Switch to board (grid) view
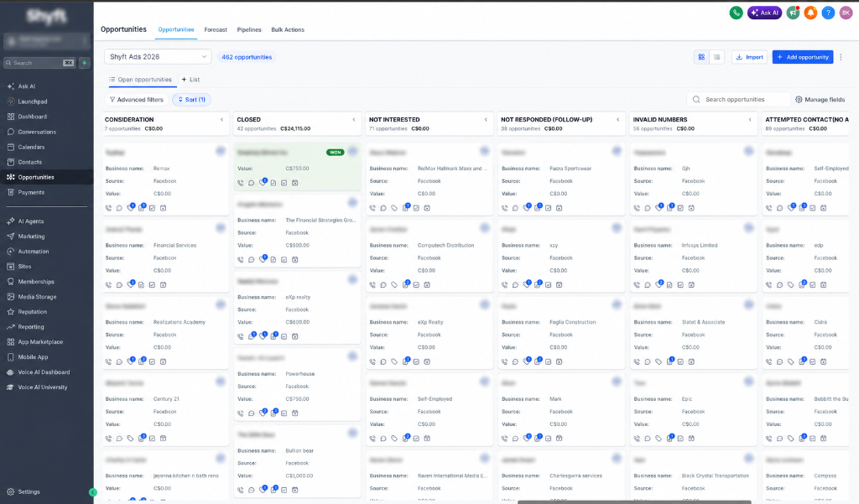 coord(701,57)
